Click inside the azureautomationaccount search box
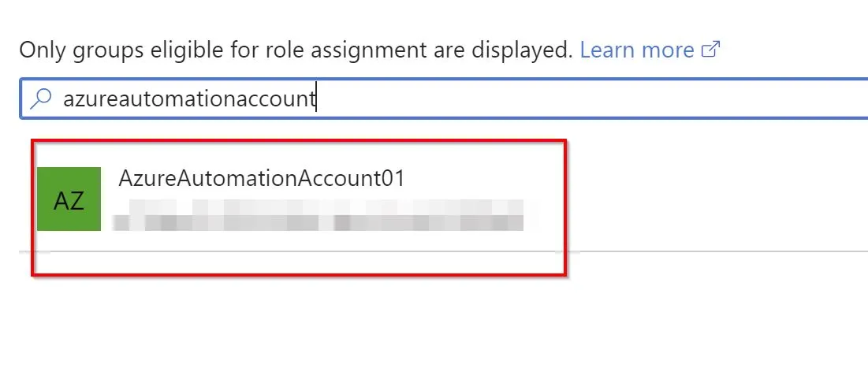Screen dimensions: 868x368 443,99
